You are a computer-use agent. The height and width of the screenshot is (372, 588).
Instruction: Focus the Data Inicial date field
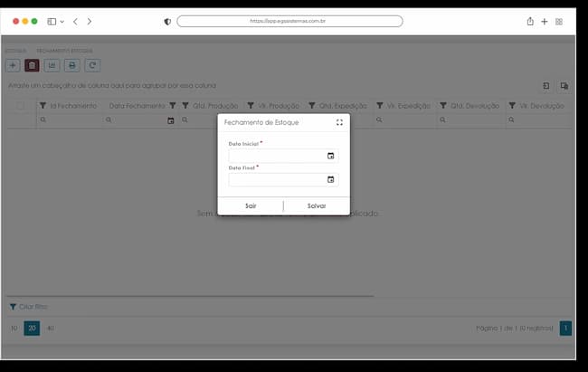click(x=283, y=156)
